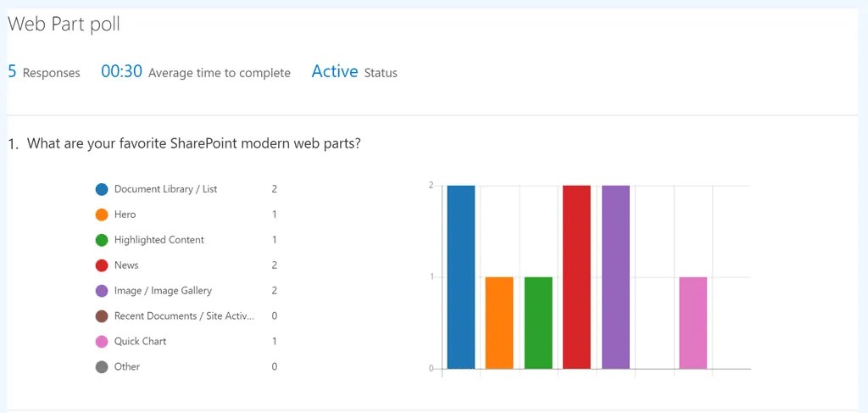Screen dimensions: 868x413
Task: Click the red News legend dot
Action: (102, 265)
